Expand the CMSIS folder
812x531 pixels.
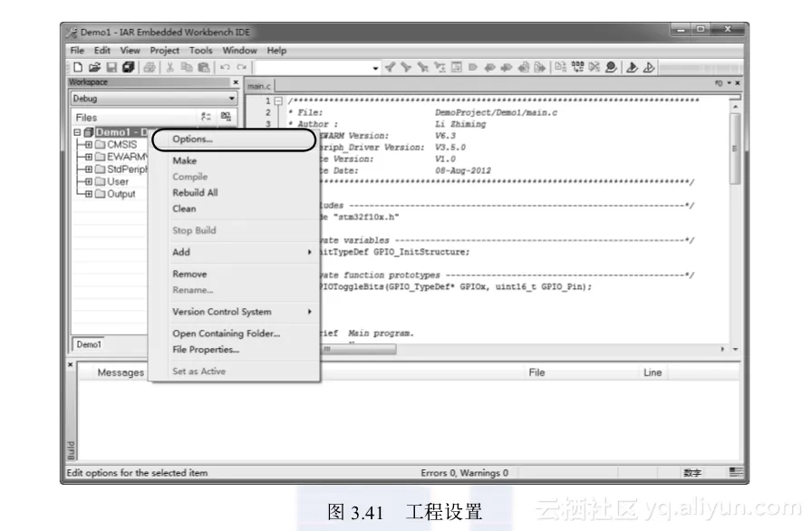point(89,144)
